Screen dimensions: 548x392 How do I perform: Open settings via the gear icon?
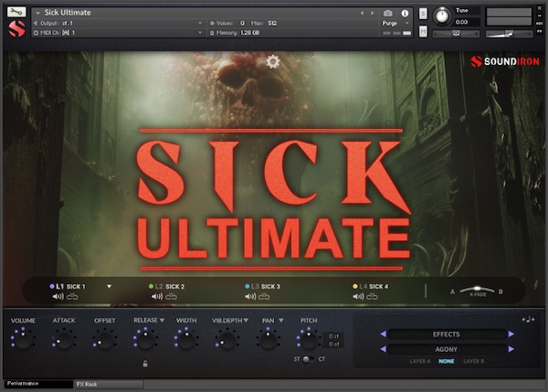pos(272,62)
